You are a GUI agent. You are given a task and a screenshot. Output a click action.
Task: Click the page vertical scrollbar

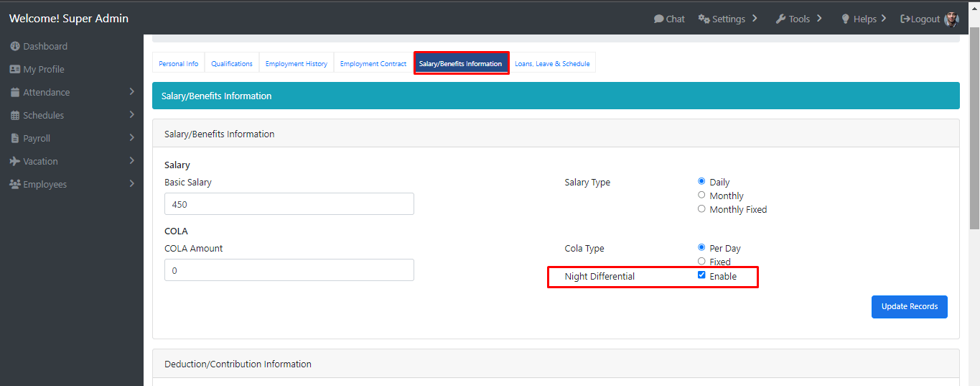pyautogui.click(x=974, y=129)
